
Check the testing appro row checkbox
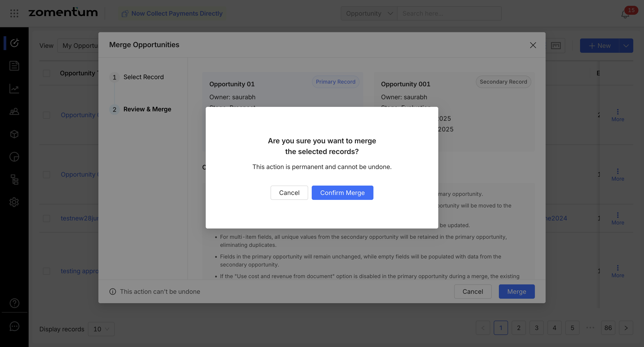(x=47, y=271)
